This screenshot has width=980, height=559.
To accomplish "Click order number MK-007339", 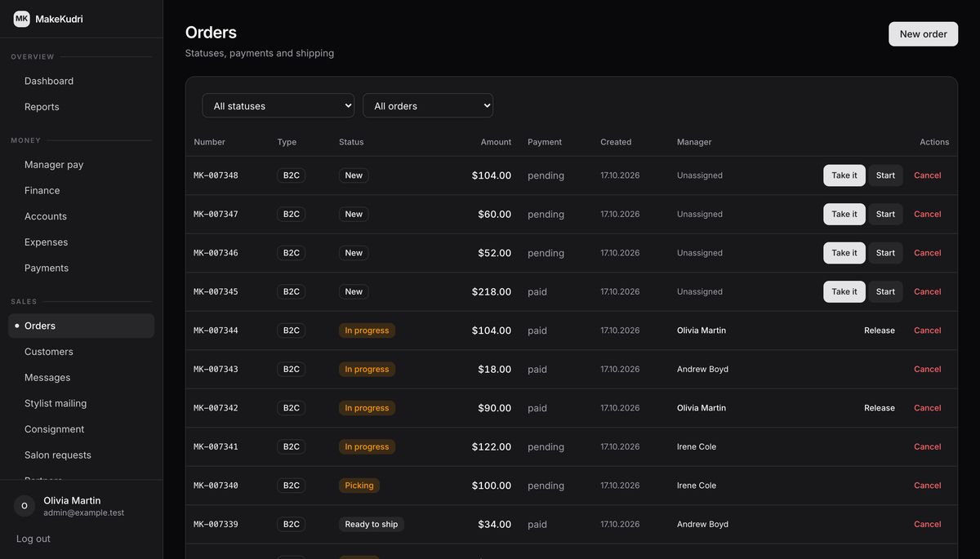I will [216, 524].
